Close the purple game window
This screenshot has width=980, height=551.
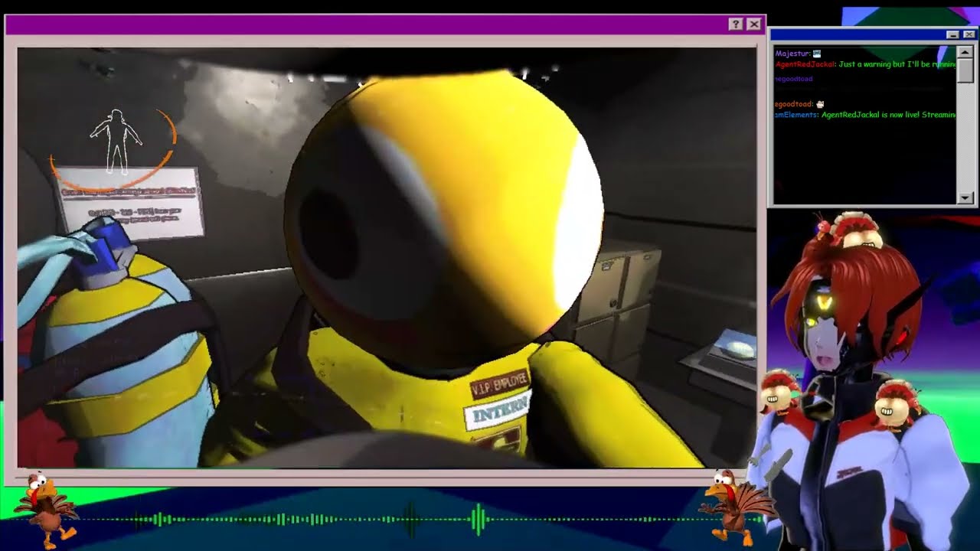point(754,24)
